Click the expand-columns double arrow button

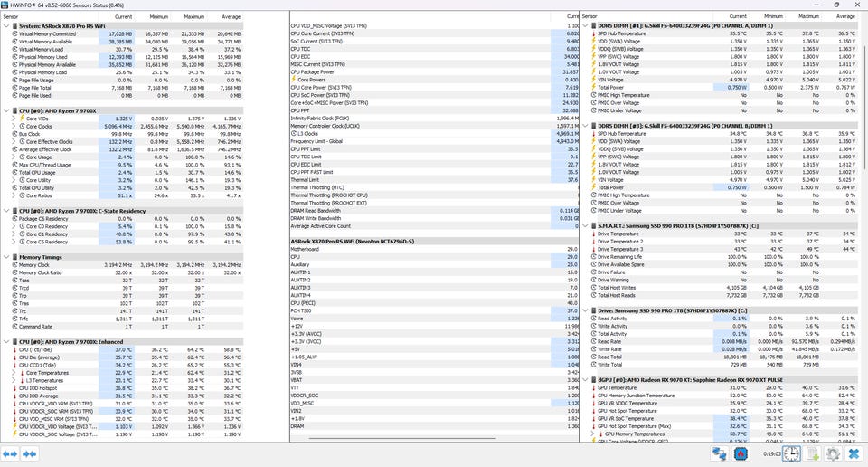pyautogui.click(x=10, y=454)
